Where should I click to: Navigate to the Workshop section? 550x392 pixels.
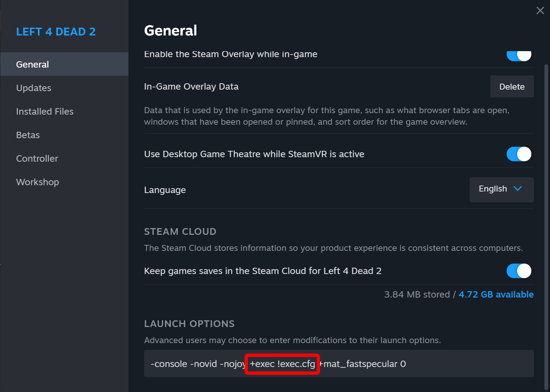[37, 182]
